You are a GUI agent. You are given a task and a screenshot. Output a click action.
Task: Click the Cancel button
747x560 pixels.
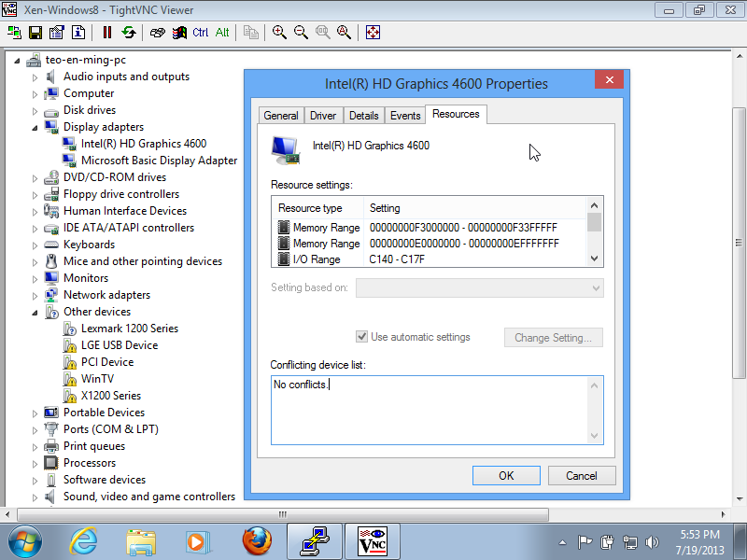coord(581,475)
